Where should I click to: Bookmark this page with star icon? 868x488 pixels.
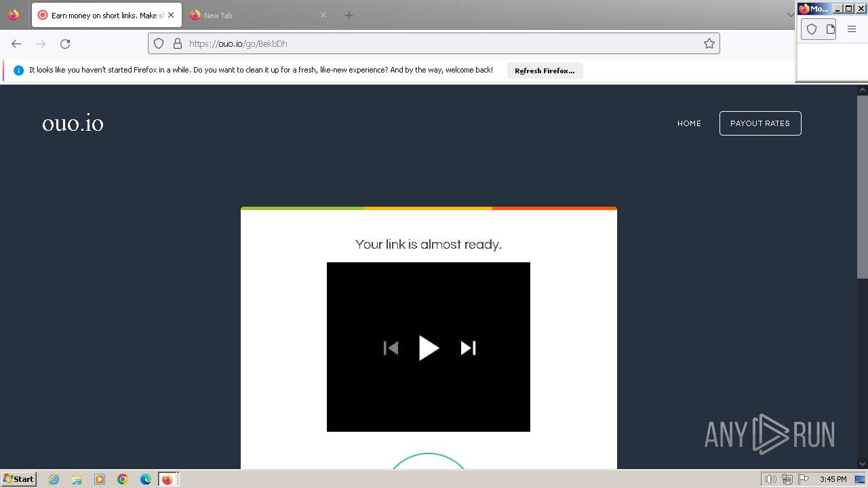[x=709, y=43]
